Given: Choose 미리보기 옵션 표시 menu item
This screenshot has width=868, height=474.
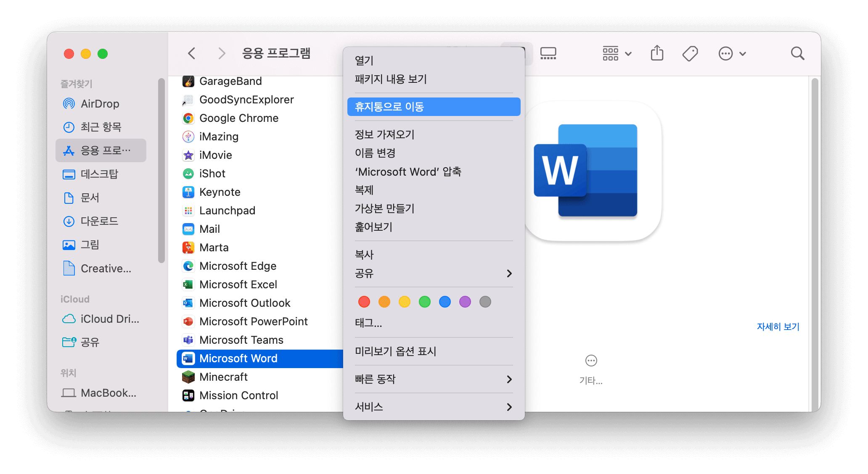Looking at the screenshot, I should coord(434,351).
